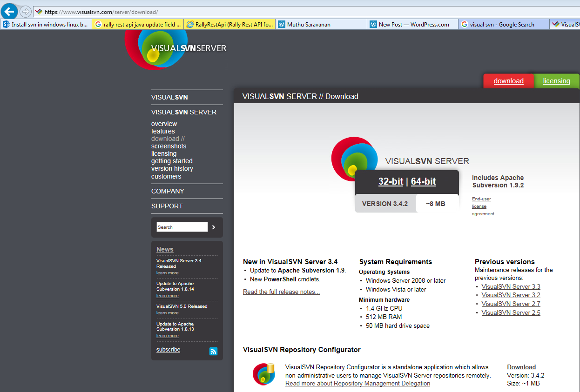580x392 pixels.
Task: Go to features in sidebar
Action: pos(163,131)
